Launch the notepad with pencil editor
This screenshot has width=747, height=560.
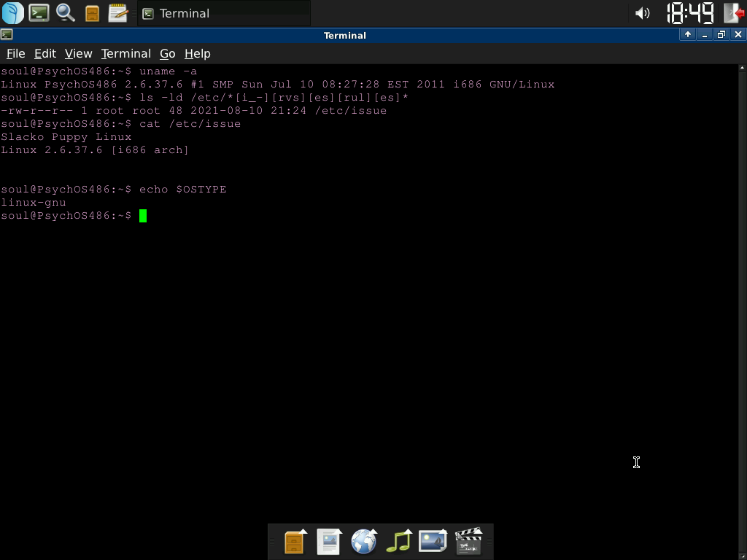pos(118,13)
